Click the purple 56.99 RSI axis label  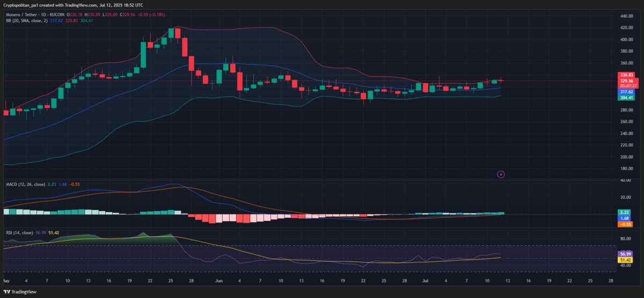(625, 254)
